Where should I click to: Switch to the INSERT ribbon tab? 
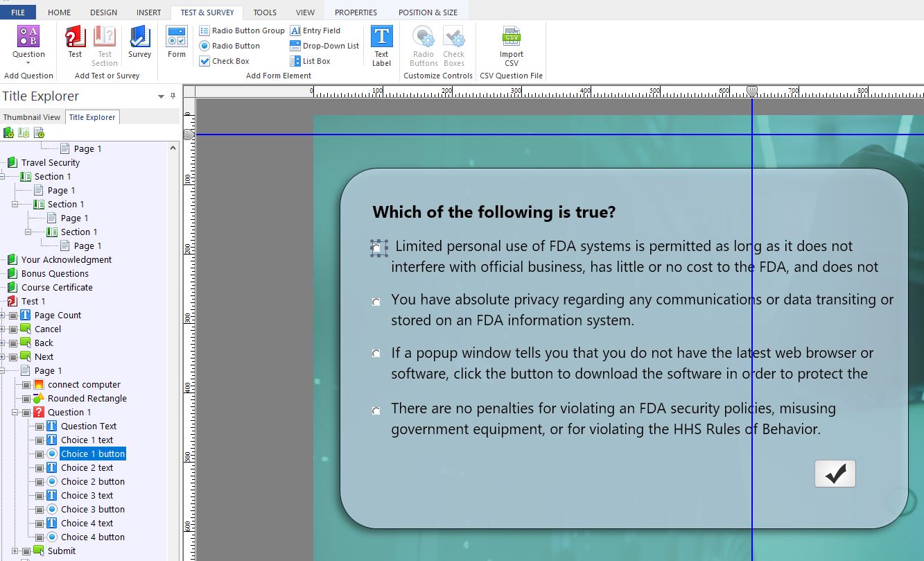pos(148,12)
